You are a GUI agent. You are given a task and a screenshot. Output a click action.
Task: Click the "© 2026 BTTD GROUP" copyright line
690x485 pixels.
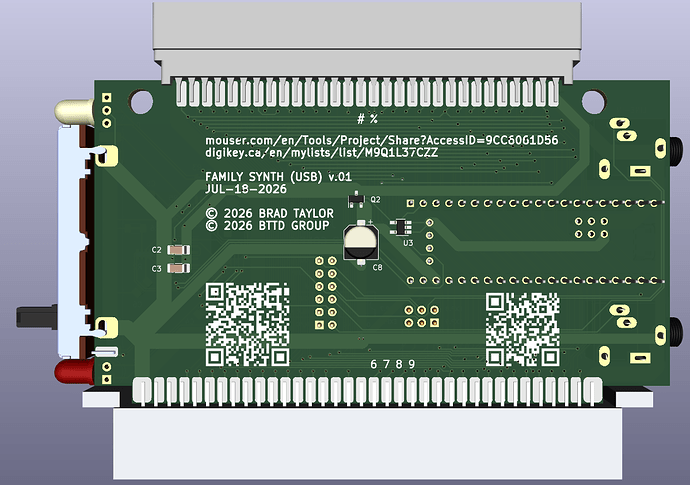click(268, 226)
